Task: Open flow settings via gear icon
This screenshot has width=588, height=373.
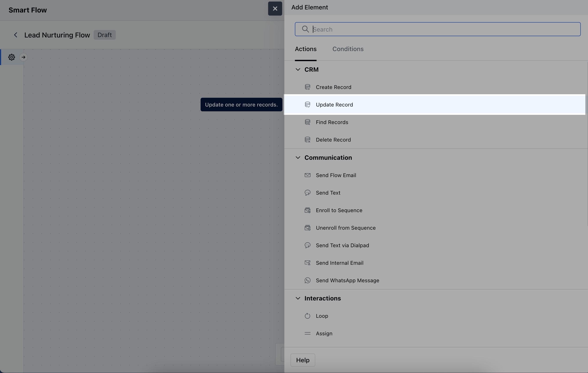Action: click(11, 57)
